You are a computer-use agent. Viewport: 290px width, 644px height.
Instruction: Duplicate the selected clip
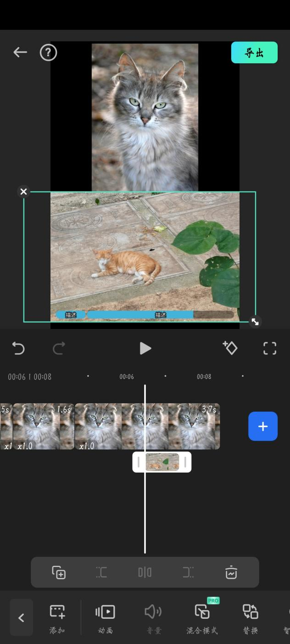click(59, 572)
